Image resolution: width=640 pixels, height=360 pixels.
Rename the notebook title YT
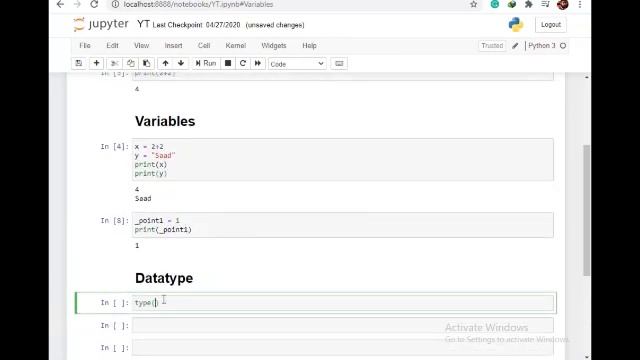[143, 24]
